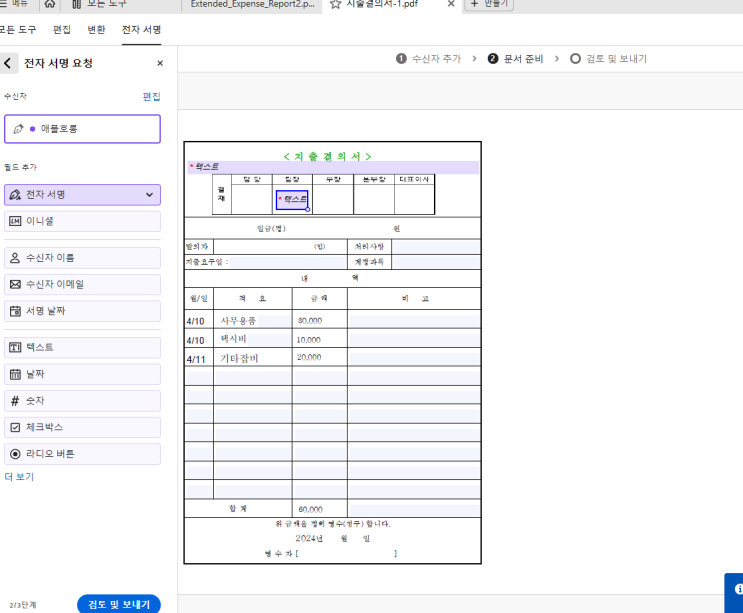This screenshot has height=613, width=743.
Task: Add a 숫자 field
Action: coord(82,401)
